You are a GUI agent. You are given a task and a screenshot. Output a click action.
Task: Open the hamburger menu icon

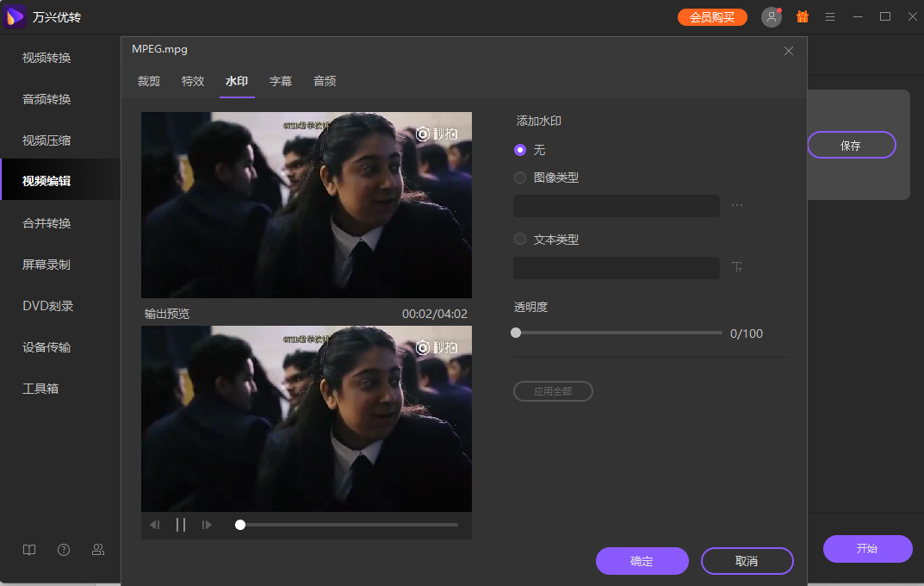(830, 17)
